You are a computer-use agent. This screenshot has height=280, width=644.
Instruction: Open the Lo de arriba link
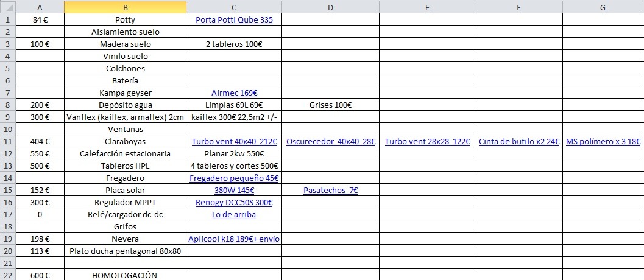tap(234, 215)
